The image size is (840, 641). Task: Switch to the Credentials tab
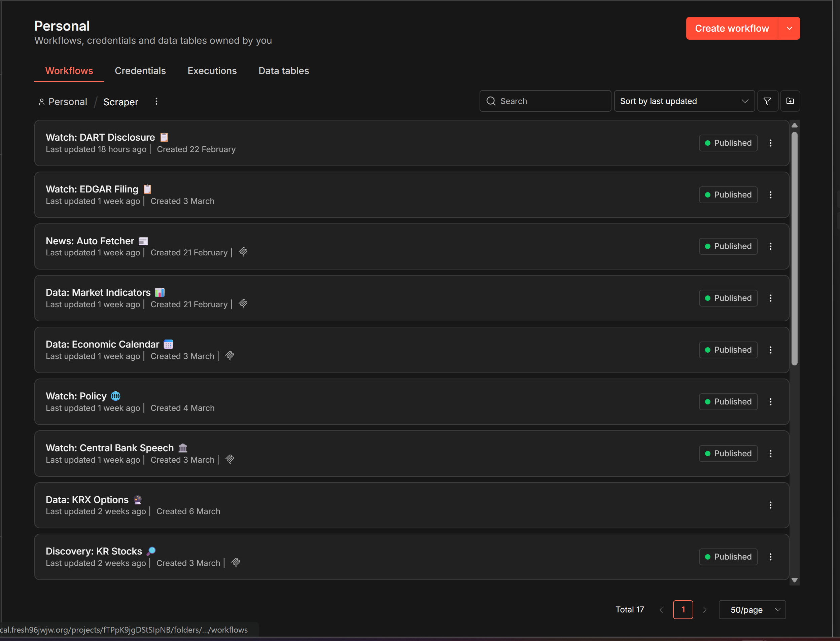pyautogui.click(x=140, y=71)
